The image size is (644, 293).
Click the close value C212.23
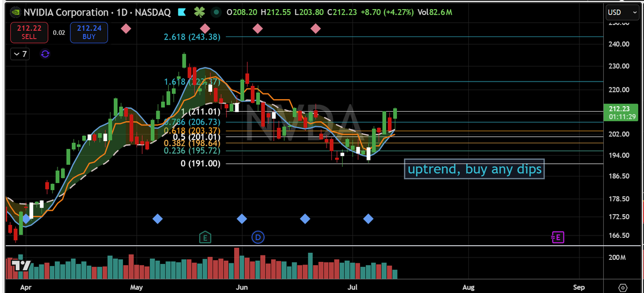342,12
